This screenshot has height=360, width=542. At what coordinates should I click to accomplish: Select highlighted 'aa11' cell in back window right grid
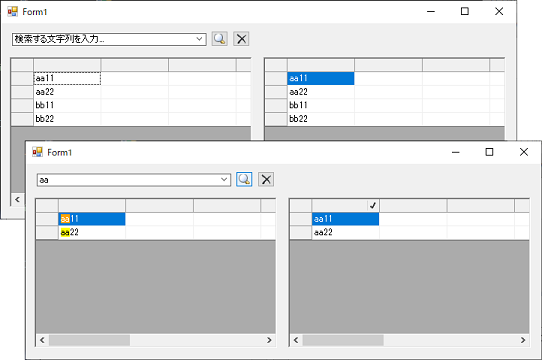coord(321,79)
